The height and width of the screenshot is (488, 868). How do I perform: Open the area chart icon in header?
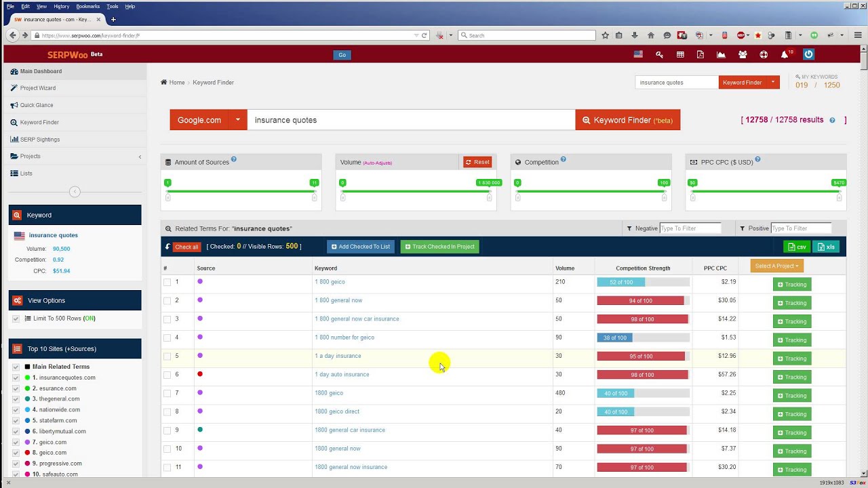click(x=721, y=55)
